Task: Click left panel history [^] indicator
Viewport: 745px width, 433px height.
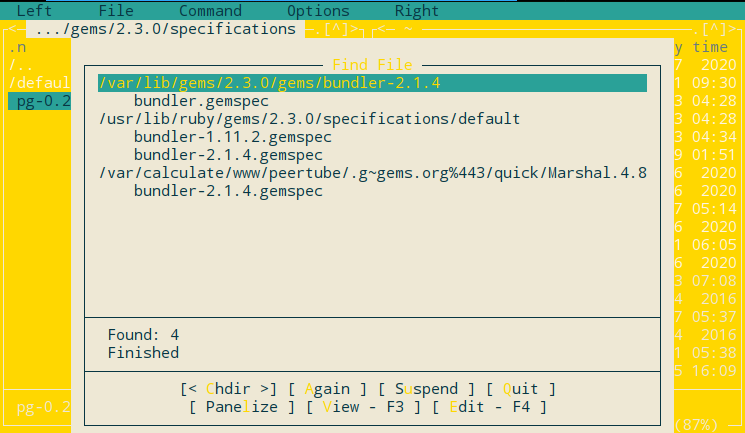Action: pyautogui.click(x=336, y=29)
